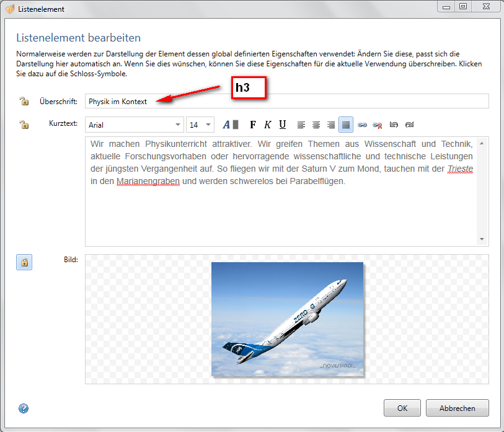The height and width of the screenshot is (432, 504).
Task: Center align the text
Action: (316, 125)
